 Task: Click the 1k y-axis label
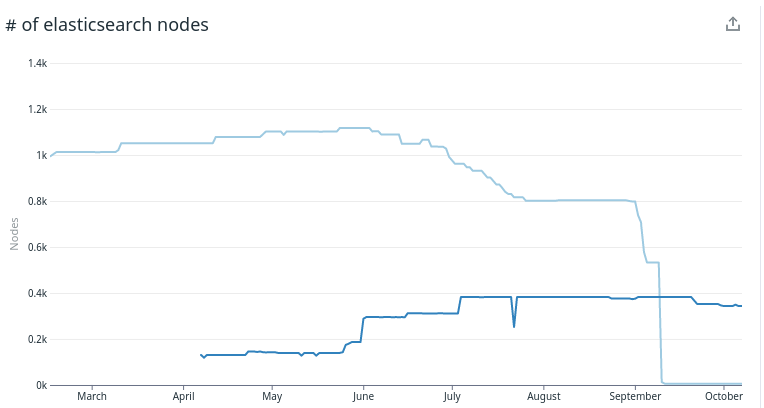click(41, 155)
